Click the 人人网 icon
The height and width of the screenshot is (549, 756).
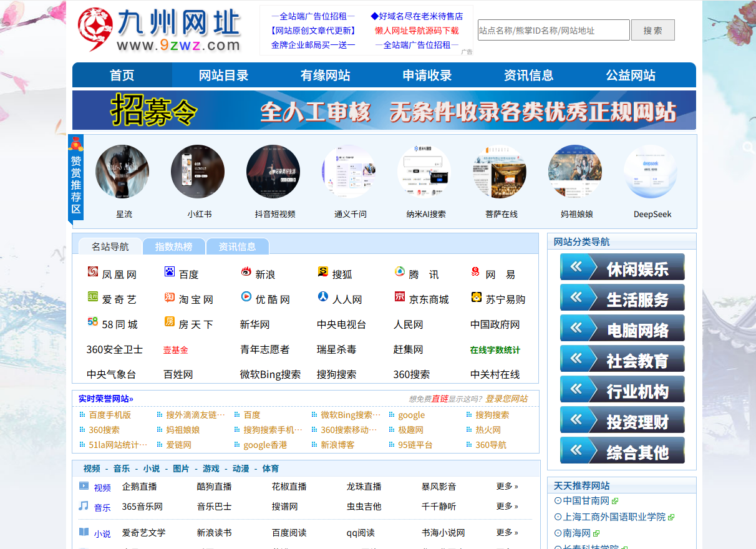coord(323,297)
